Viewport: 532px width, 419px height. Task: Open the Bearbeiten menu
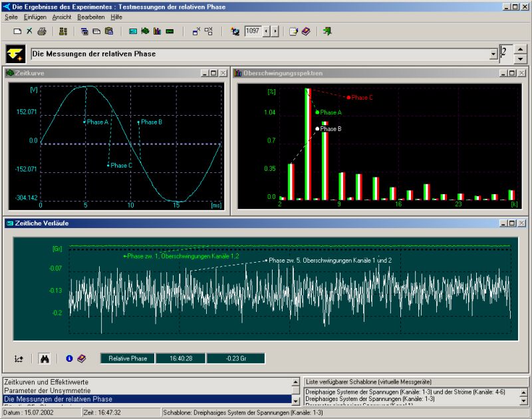pyautogui.click(x=90, y=17)
